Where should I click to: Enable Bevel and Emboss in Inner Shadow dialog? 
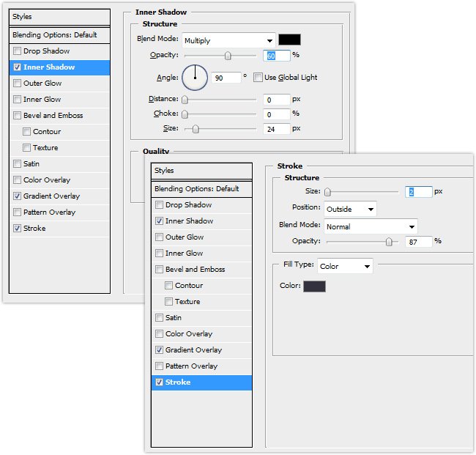pos(18,115)
